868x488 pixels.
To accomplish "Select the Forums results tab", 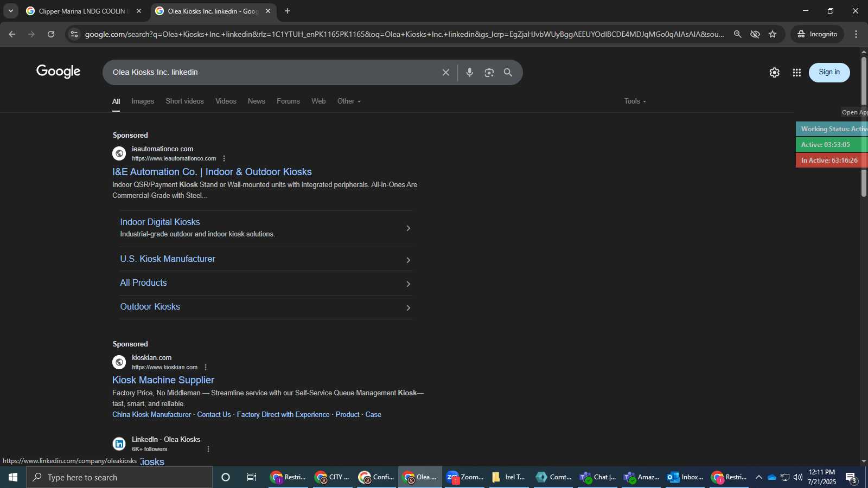I will tap(288, 101).
